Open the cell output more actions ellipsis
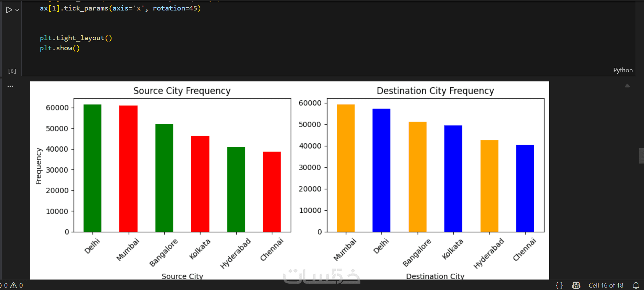 pos(10,86)
